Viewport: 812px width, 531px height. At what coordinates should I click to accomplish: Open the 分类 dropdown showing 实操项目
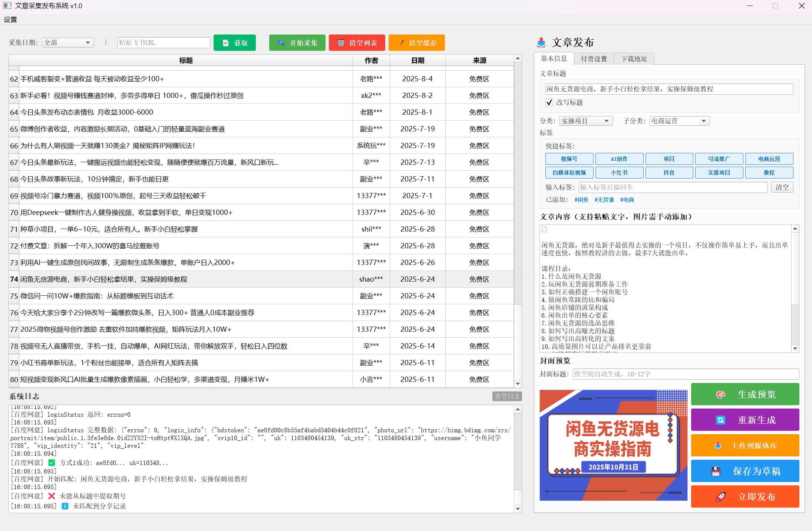(586, 121)
